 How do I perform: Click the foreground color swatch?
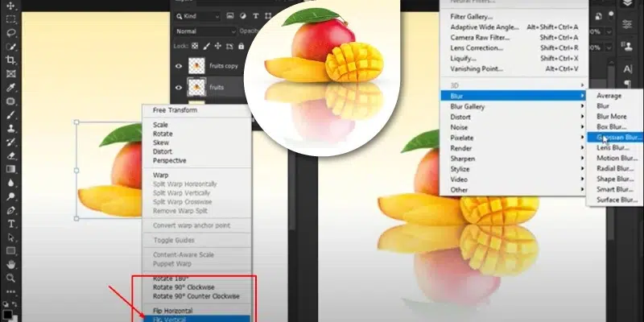click(x=7, y=315)
